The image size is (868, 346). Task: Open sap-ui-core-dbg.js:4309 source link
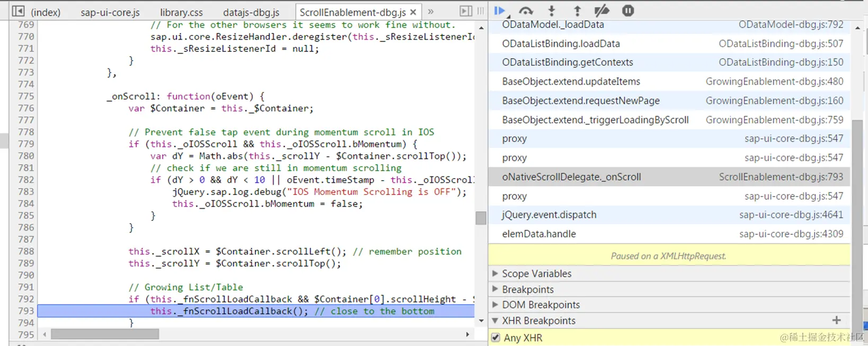(x=791, y=234)
